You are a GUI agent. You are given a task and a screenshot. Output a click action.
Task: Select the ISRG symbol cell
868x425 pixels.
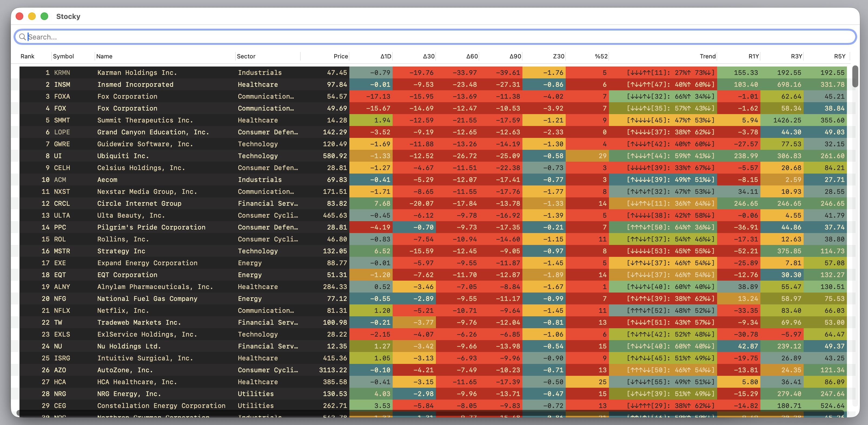62,358
